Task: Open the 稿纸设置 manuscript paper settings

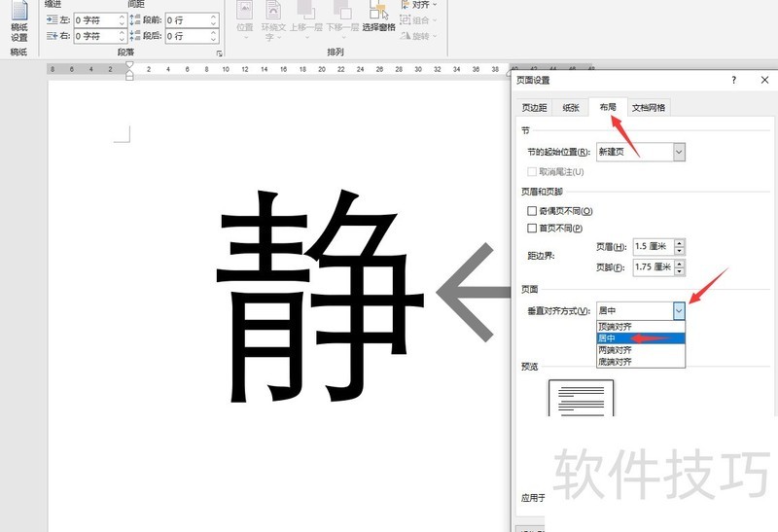Action: click(18, 22)
